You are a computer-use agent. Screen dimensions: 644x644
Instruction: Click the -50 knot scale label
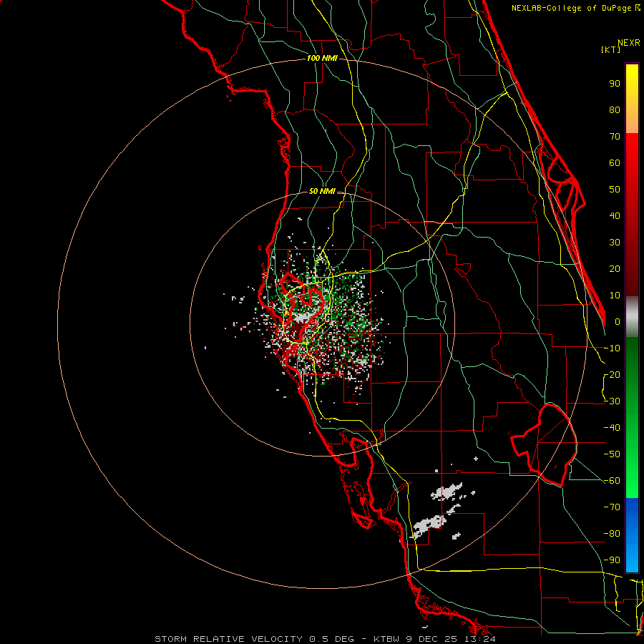(x=612, y=454)
